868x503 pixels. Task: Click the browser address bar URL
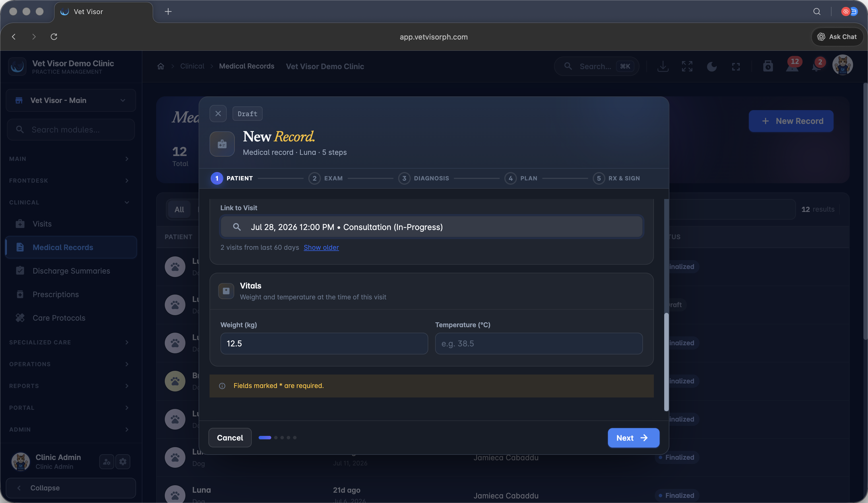click(x=434, y=37)
